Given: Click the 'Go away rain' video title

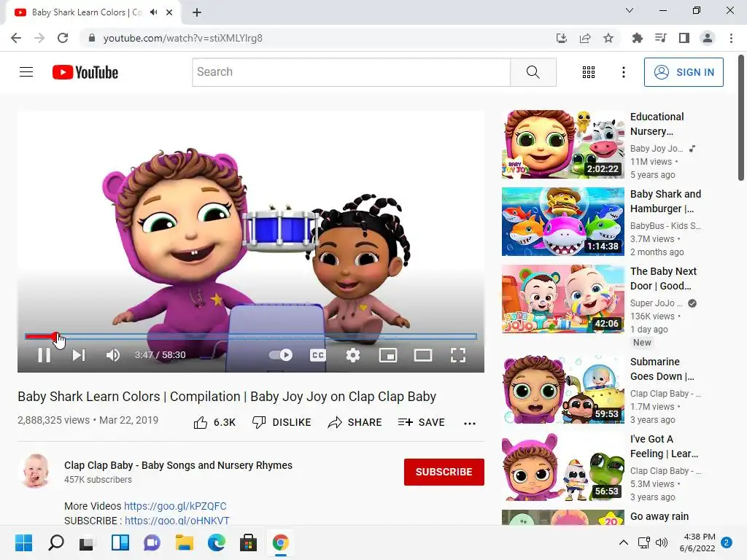Looking at the screenshot, I should [659, 517].
